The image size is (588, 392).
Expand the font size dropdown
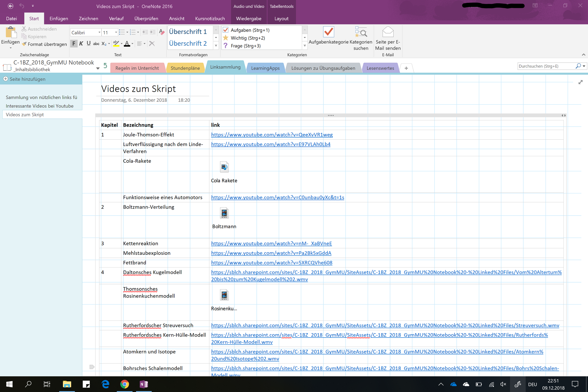116,32
